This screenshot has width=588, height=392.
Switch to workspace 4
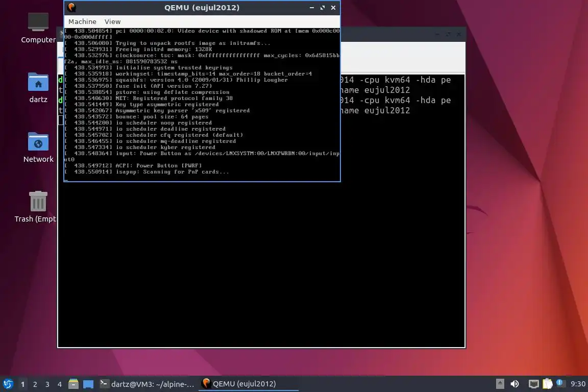[x=59, y=384]
